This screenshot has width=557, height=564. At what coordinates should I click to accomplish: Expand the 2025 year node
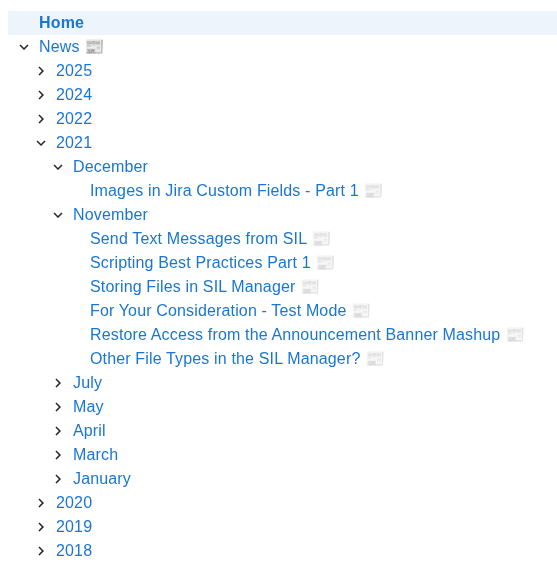[x=41, y=71]
